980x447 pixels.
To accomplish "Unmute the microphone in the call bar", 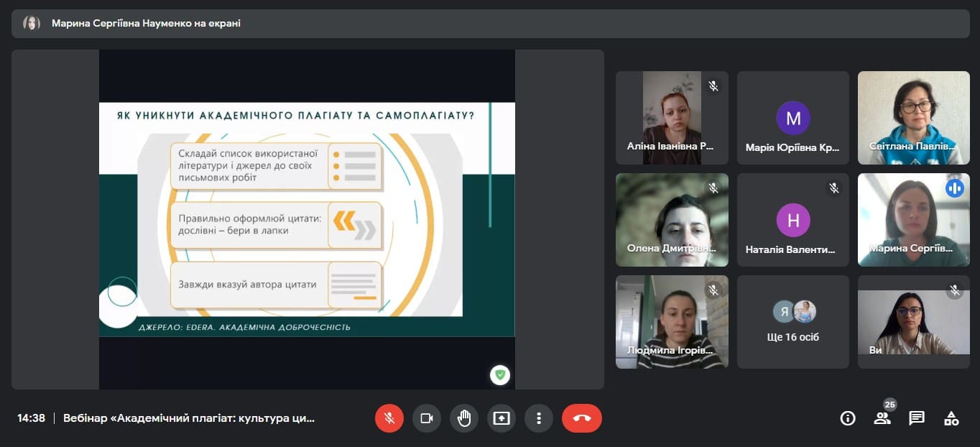I will pyautogui.click(x=389, y=418).
